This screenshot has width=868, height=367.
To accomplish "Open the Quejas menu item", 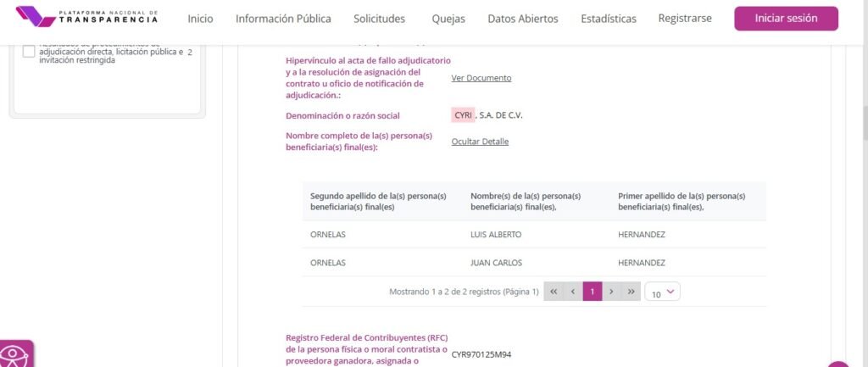I will point(448,19).
